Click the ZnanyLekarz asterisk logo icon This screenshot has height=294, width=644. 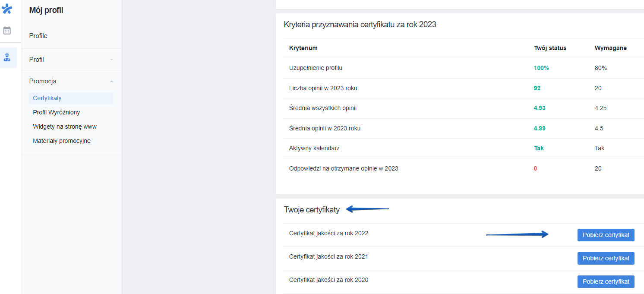coord(7,9)
